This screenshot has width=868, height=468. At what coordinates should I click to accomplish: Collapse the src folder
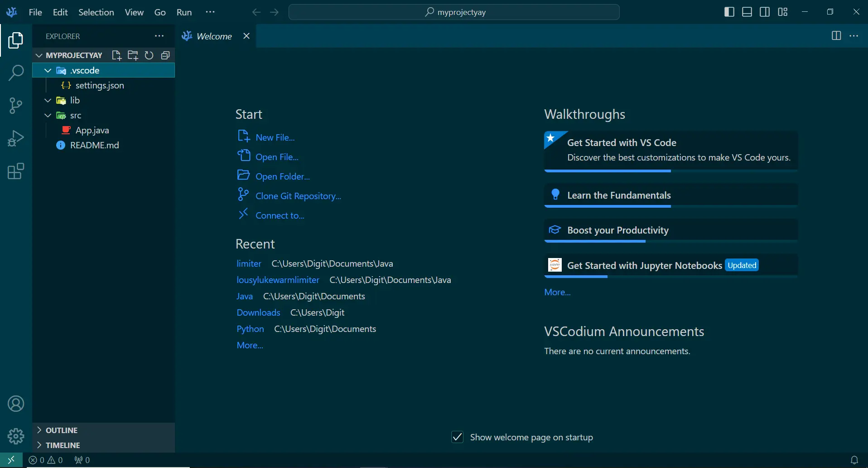click(48, 116)
